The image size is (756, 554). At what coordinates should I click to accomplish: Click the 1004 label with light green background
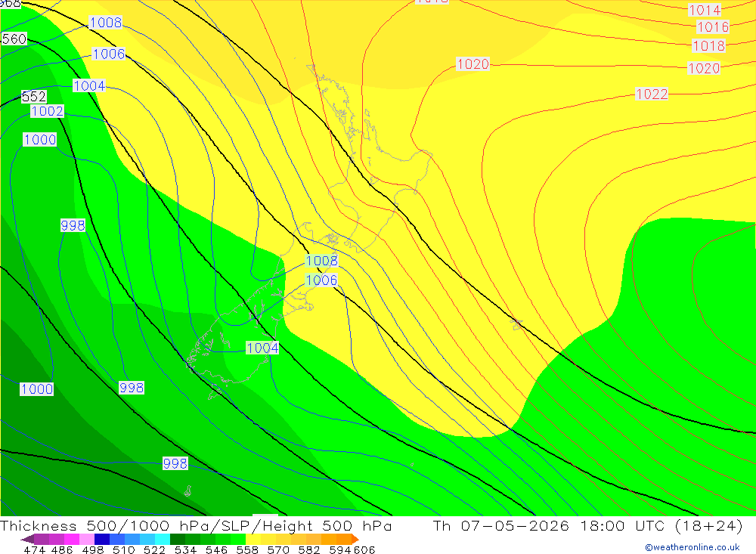coord(263,348)
